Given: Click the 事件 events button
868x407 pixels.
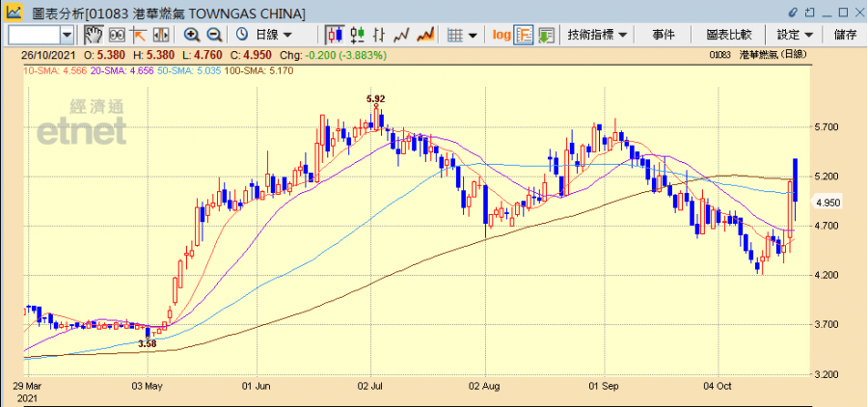Looking at the screenshot, I should click(664, 35).
